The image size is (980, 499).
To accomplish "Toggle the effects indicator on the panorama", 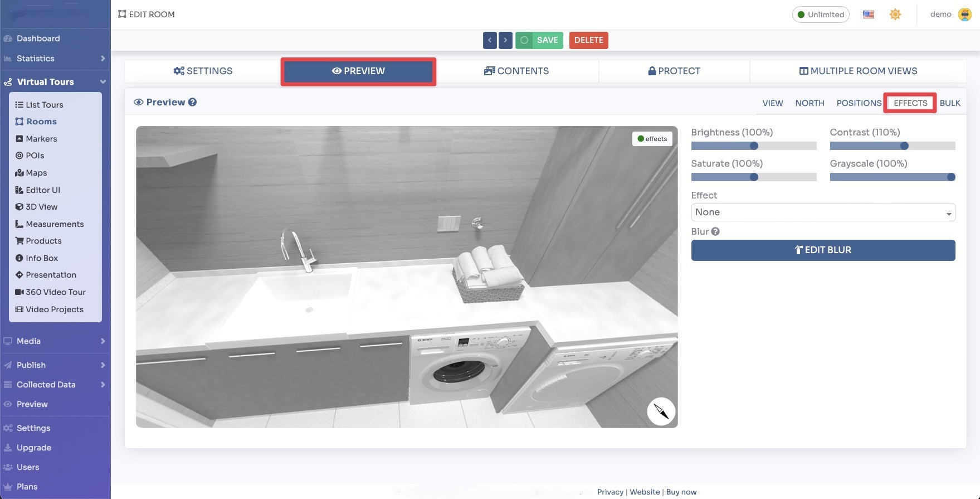I will click(652, 139).
